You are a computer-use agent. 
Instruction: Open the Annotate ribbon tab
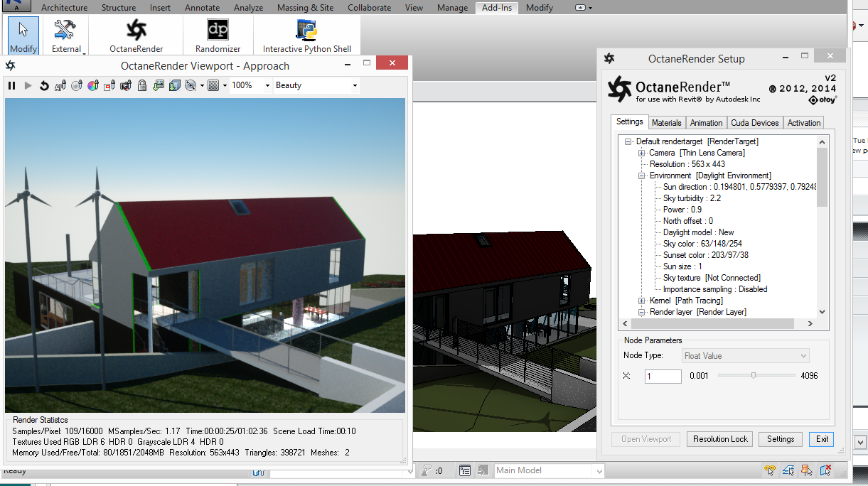[202, 8]
